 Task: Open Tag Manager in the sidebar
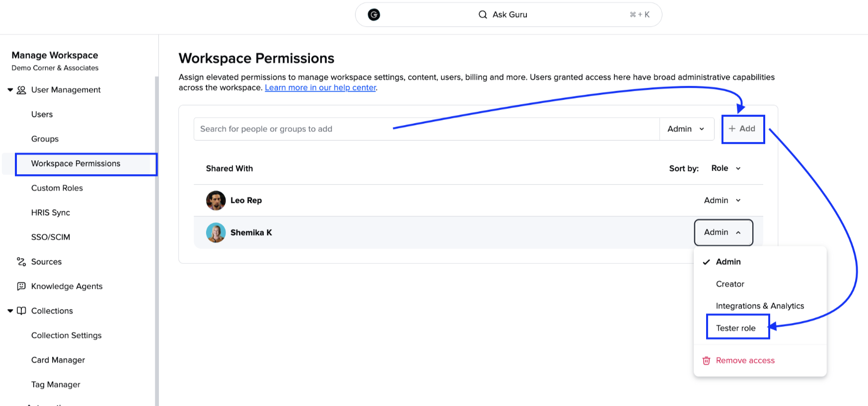(56, 385)
